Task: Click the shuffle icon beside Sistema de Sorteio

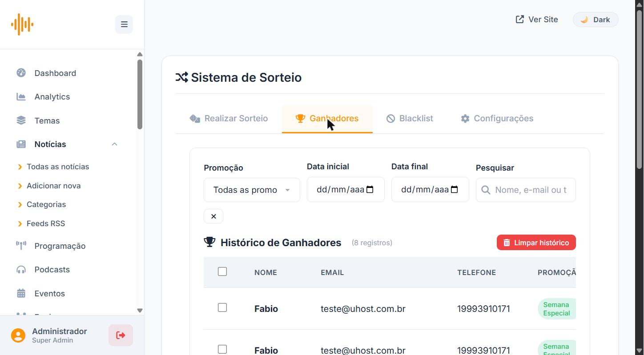Action: point(181,77)
